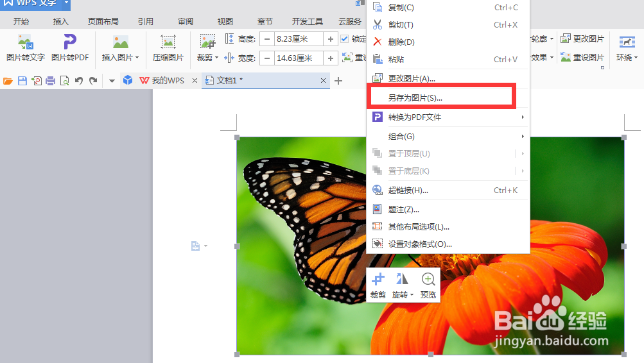Image resolution: width=644 pixels, height=363 pixels.
Task: Click the print preview icon
Action: coord(64,81)
